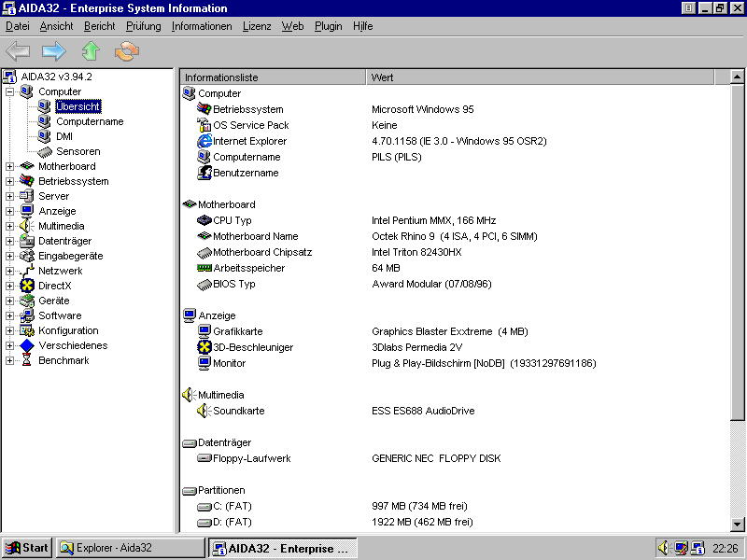Image resolution: width=747 pixels, height=560 pixels.
Task: Open the Lizenz menu
Action: [257, 26]
